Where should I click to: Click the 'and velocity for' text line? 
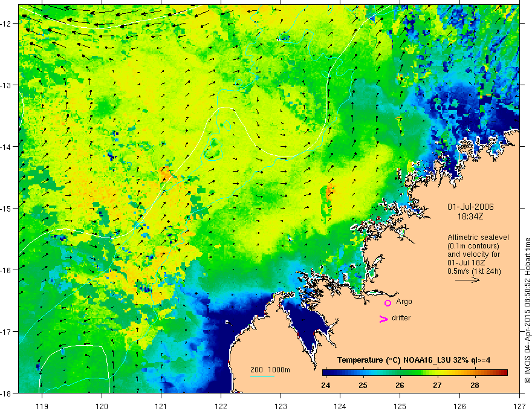(x=473, y=254)
